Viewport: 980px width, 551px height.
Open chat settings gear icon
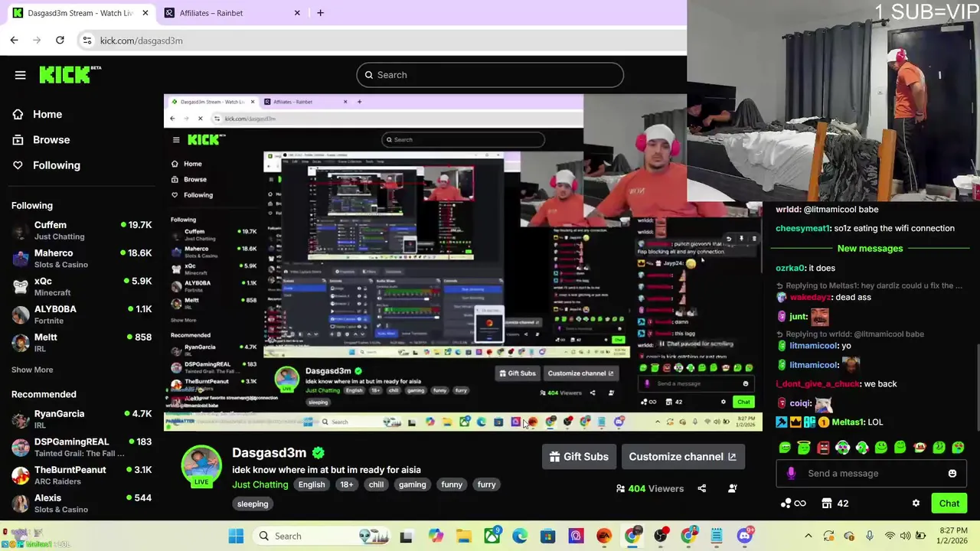pyautogui.click(x=916, y=504)
